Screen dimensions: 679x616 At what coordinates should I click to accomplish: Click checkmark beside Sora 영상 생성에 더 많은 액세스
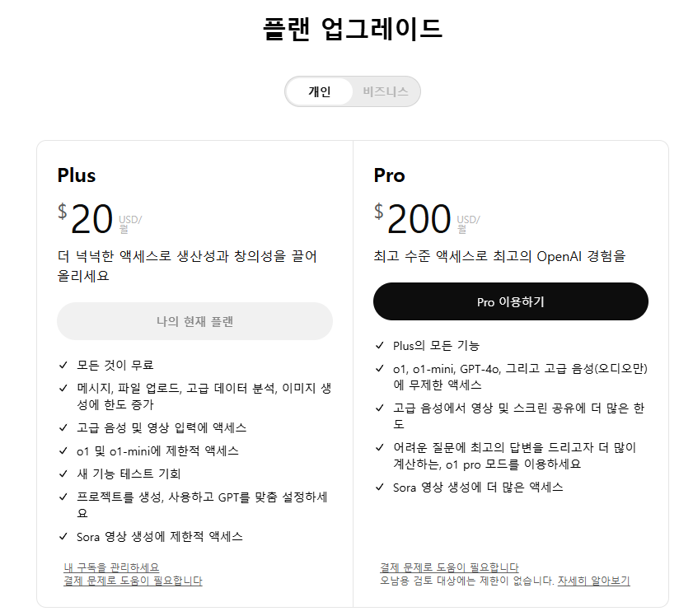click(x=379, y=487)
